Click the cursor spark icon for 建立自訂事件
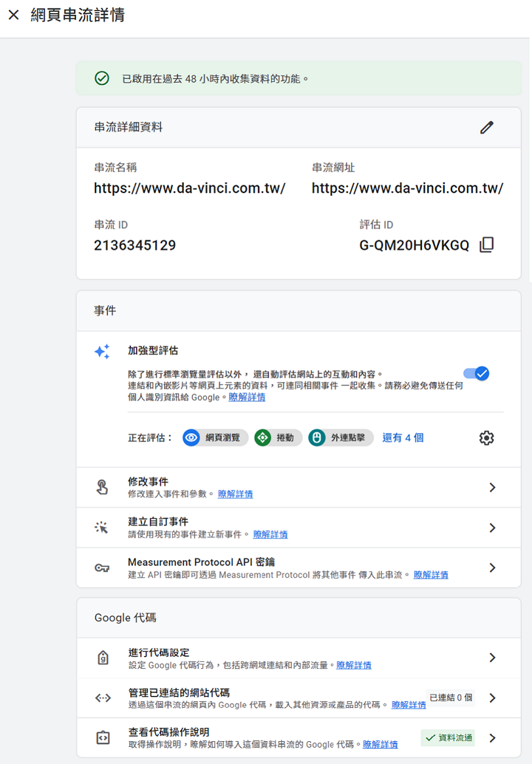The height and width of the screenshot is (764, 532). coord(102,528)
